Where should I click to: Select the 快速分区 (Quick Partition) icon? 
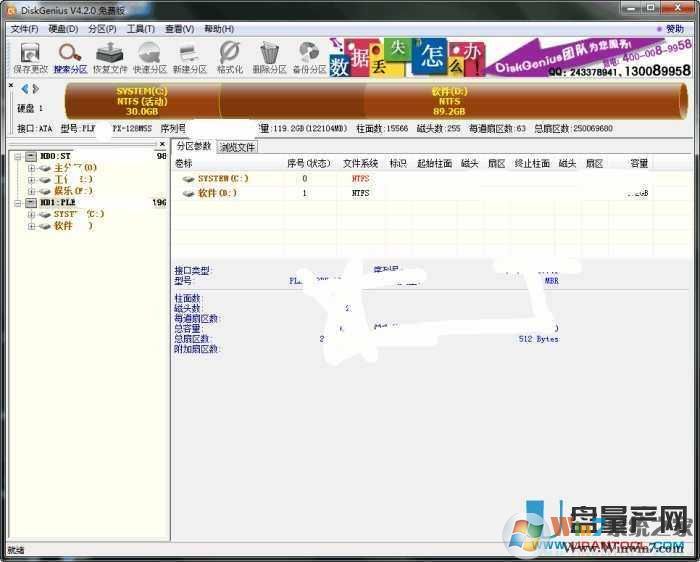150,57
